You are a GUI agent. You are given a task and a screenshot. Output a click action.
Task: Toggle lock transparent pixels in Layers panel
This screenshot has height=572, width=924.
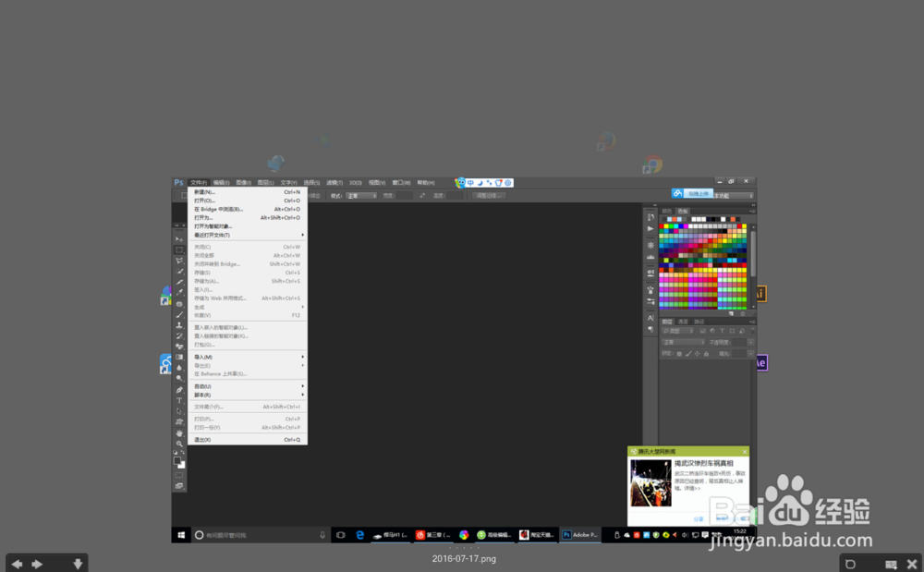(x=679, y=353)
